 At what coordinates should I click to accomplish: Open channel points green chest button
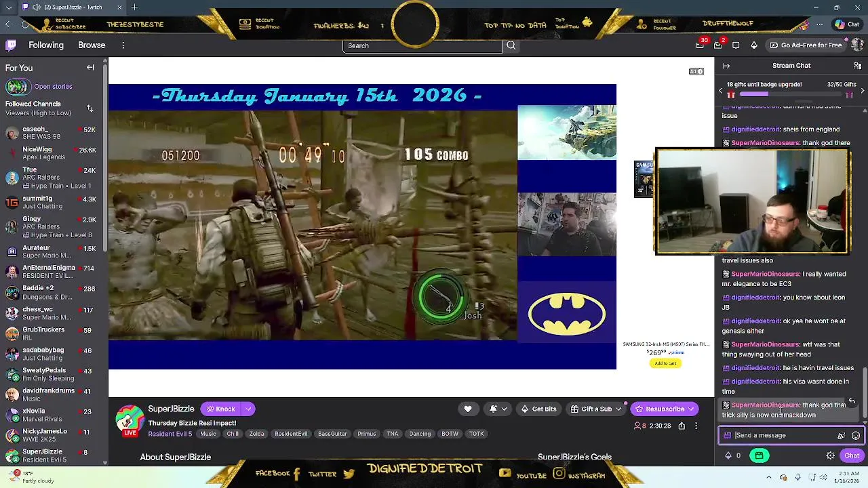point(759,455)
